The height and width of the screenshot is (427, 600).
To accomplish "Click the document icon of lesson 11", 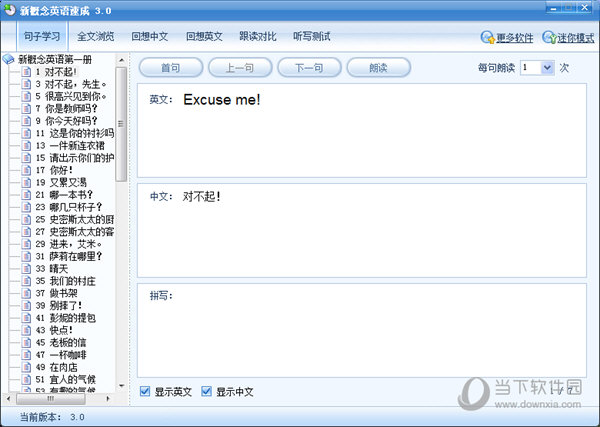I will point(26,133).
